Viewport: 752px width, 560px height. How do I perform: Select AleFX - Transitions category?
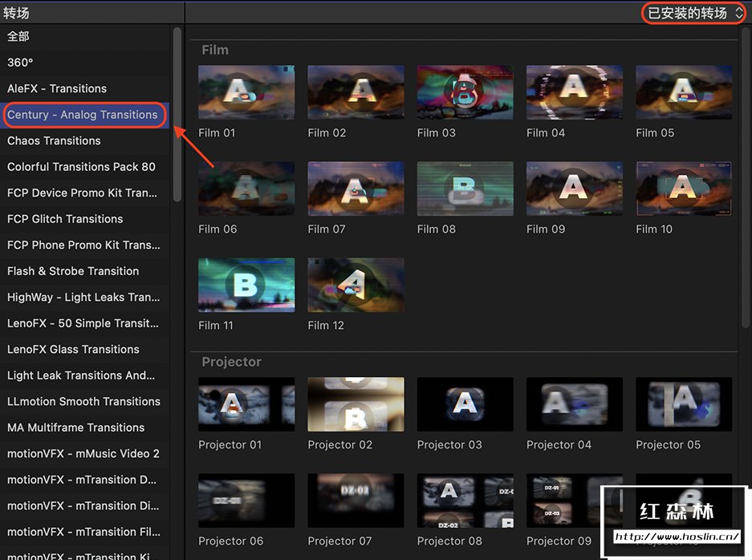(84, 89)
